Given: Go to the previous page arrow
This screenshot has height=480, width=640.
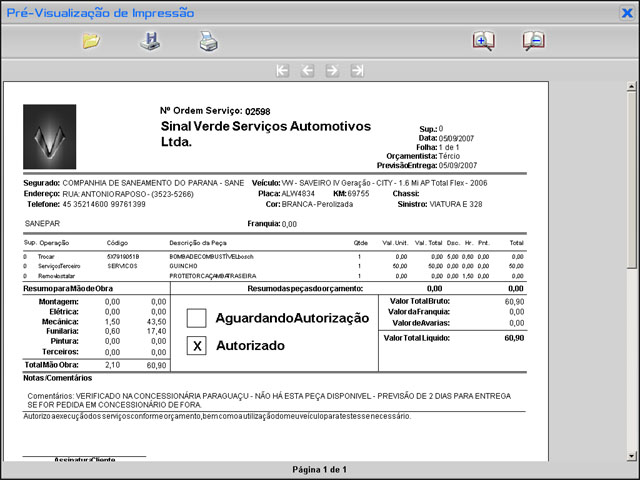Looking at the screenshot, I should tap(307, 71).
